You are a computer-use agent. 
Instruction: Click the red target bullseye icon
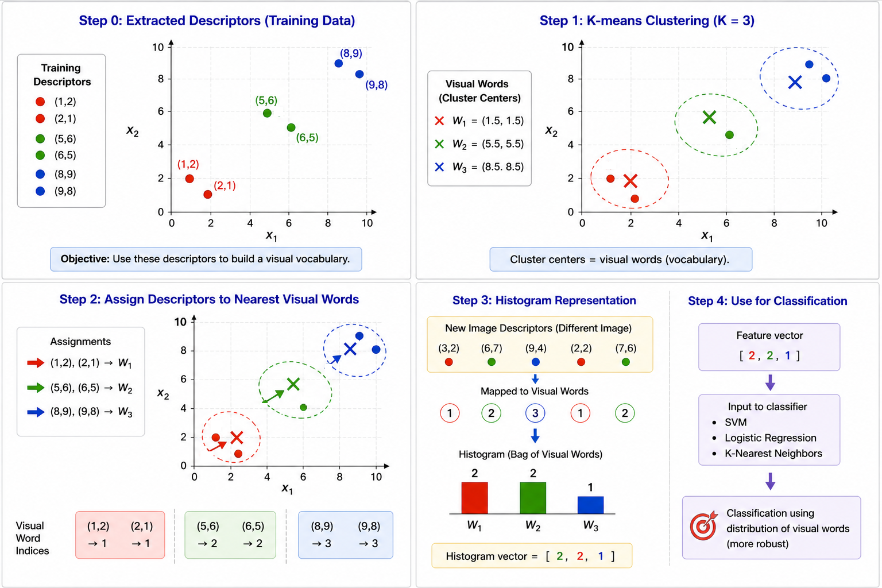tap(703, 525)
